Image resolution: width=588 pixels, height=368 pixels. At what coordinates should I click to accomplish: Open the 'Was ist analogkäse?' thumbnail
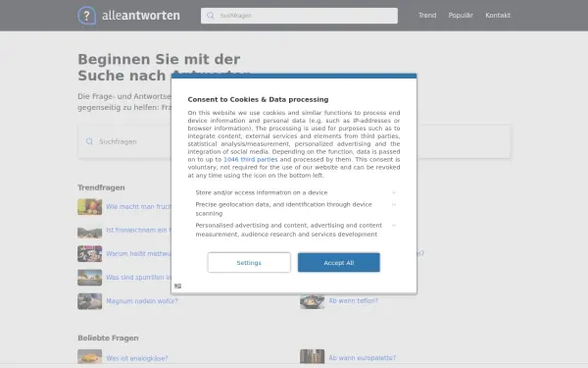coord(89,357)
